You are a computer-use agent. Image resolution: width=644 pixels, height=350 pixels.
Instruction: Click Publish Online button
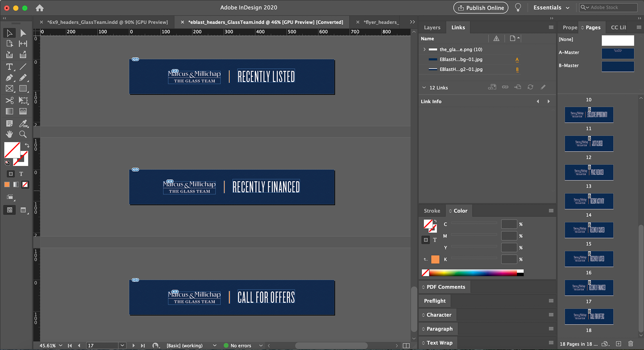pyautogui.click(x=481, y=8)
